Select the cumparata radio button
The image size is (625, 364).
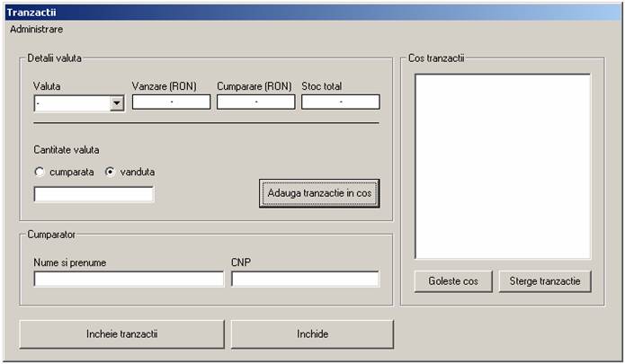(39, 172)
